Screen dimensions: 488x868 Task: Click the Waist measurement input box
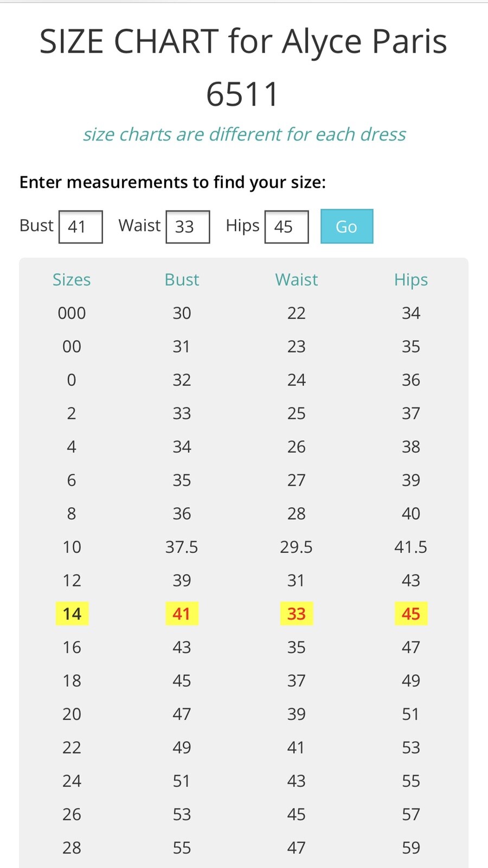coord(188,227)
